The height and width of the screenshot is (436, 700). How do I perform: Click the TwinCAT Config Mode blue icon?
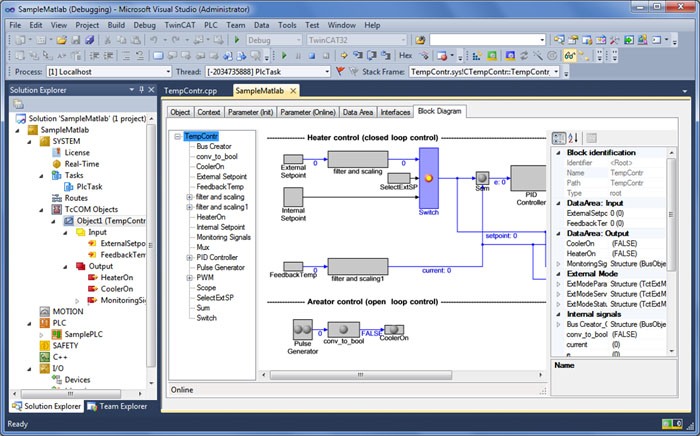(510, 56)
